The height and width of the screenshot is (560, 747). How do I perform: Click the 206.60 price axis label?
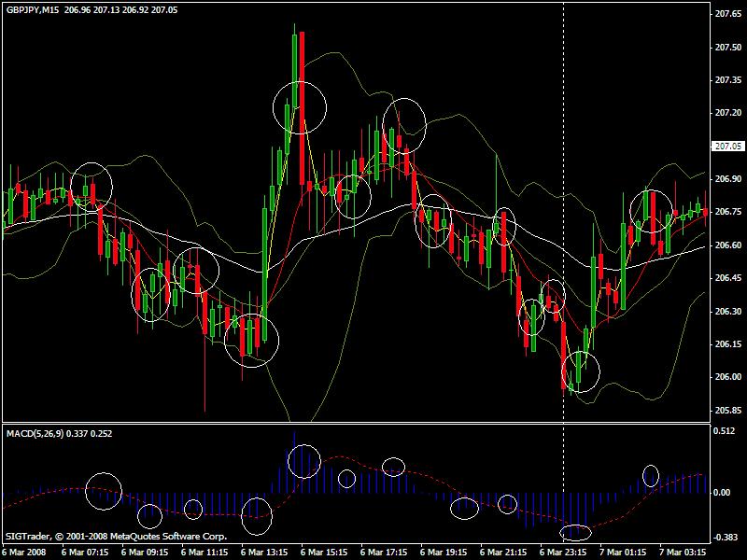pos(728,245)
